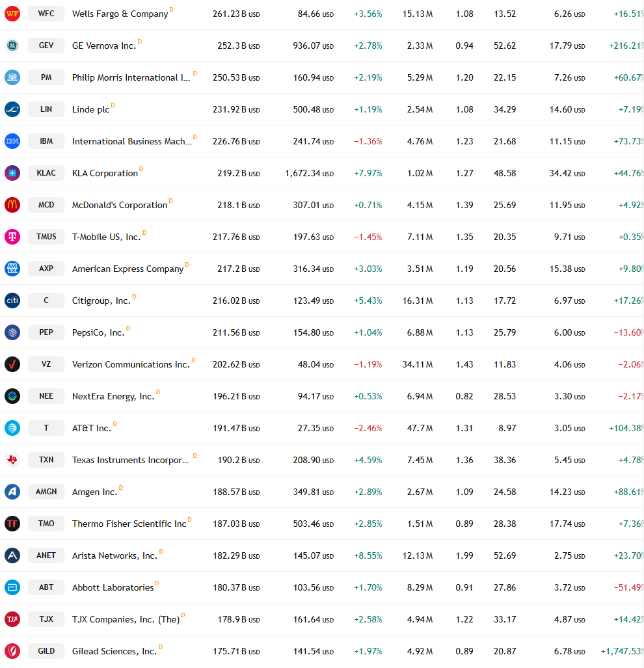Open the American Express Company link

(x=127, y=269)
